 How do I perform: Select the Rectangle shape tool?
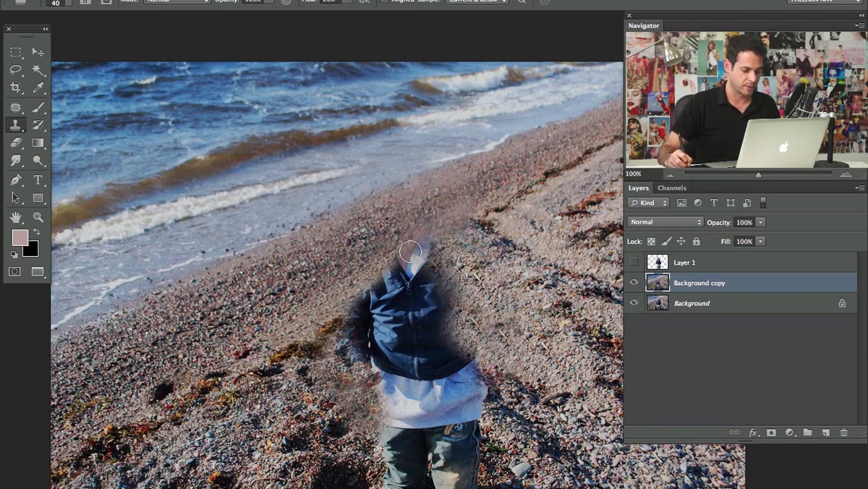(38, 197)
